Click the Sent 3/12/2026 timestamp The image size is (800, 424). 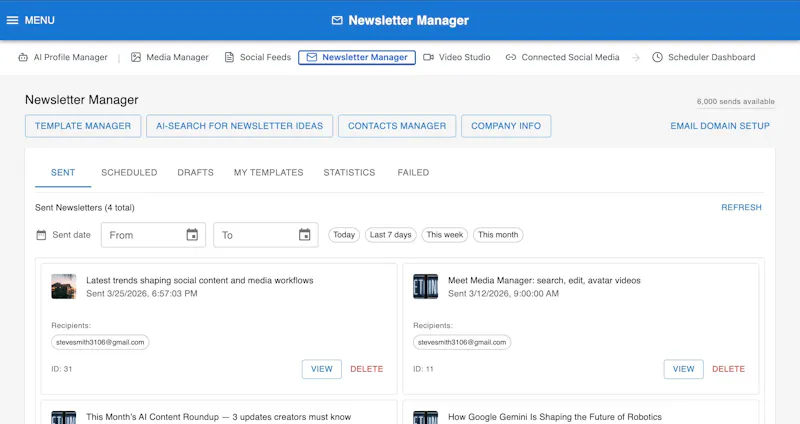[x=504, y=293]
